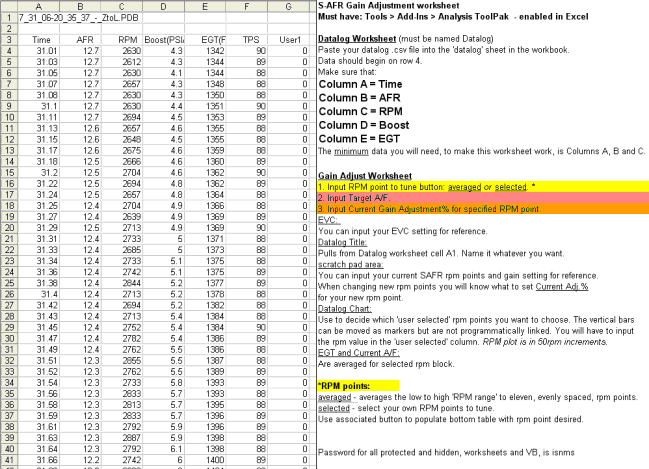Click the Time header cell

pyautogui.click(x=38, y=40)
